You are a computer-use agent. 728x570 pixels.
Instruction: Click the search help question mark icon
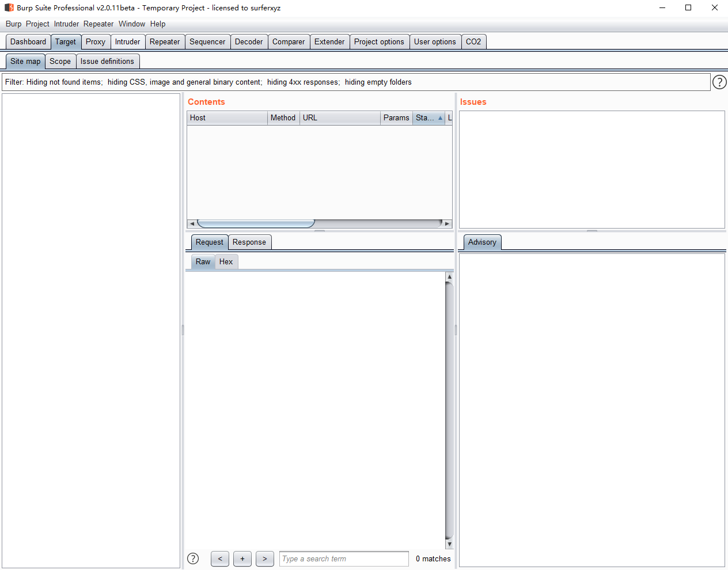tap(193, 558)
